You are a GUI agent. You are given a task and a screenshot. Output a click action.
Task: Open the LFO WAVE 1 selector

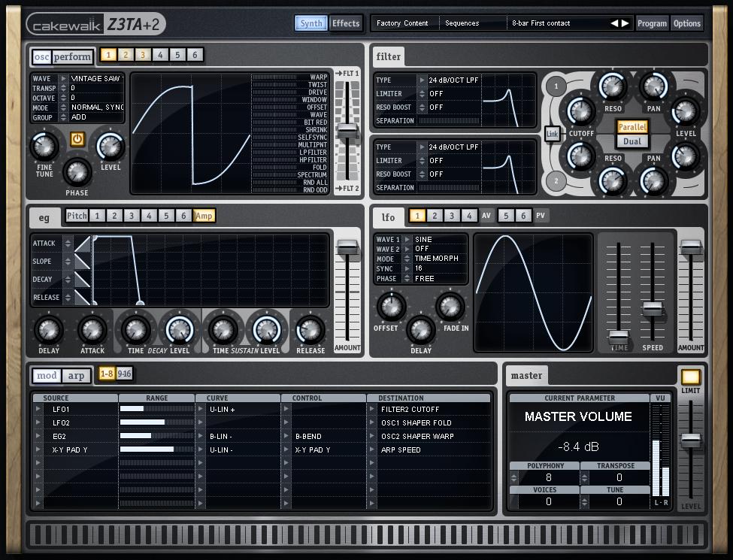click(x=407, y=240)
